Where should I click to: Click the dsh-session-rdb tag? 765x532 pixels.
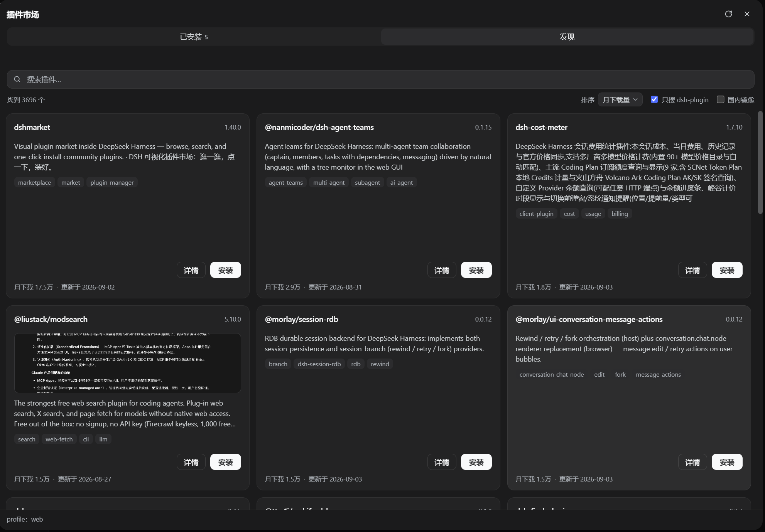(x=319, y=364)
